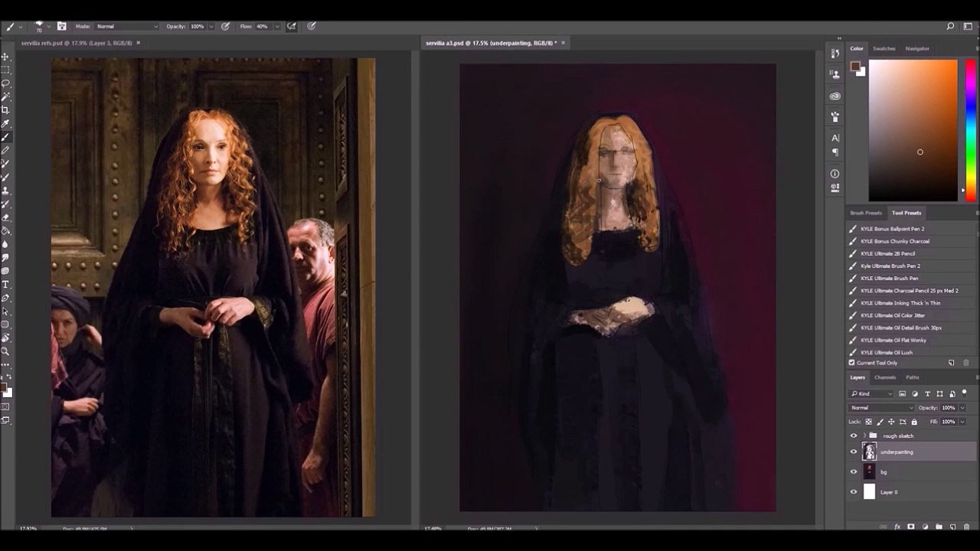Toggle lock image pixels
The image size is (980, 551).
(x=880, y=422)
